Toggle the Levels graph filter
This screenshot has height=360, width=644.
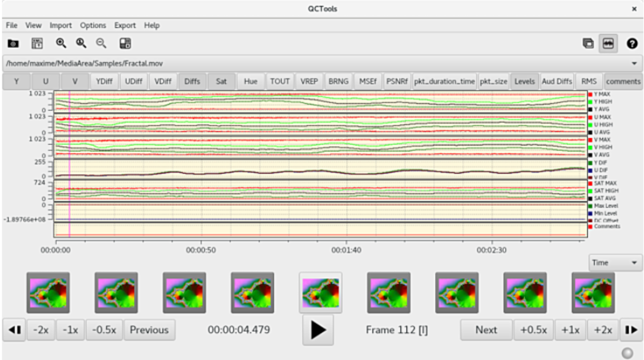point(525,81)
